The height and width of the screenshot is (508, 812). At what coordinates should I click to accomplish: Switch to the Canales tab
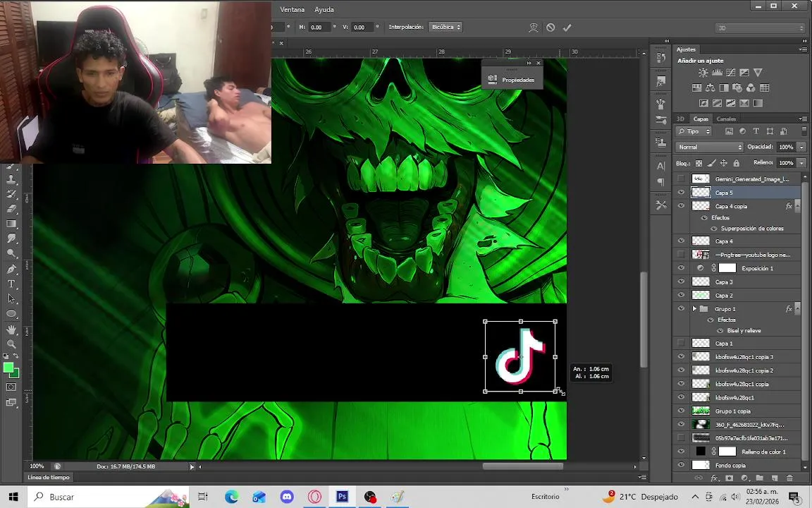pos(726,119)
